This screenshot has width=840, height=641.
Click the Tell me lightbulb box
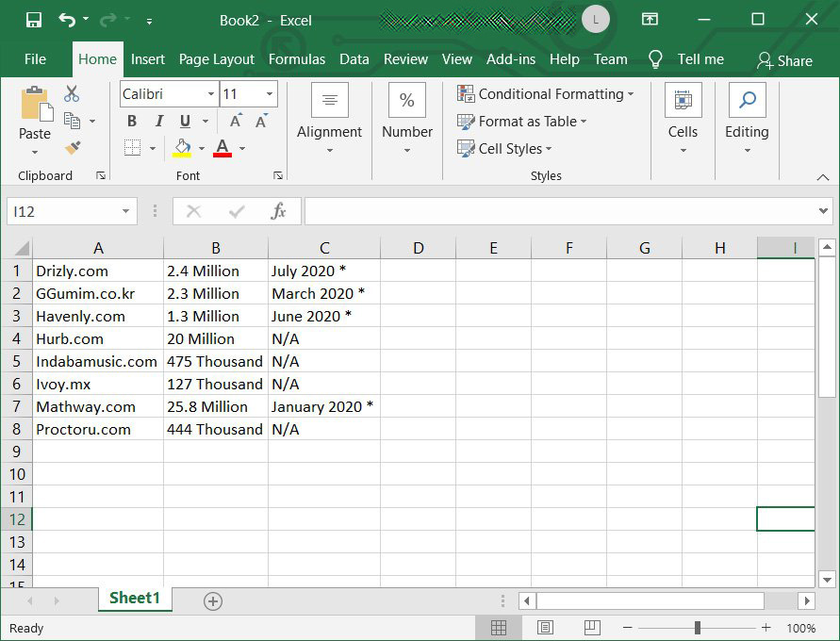point(686,58)
